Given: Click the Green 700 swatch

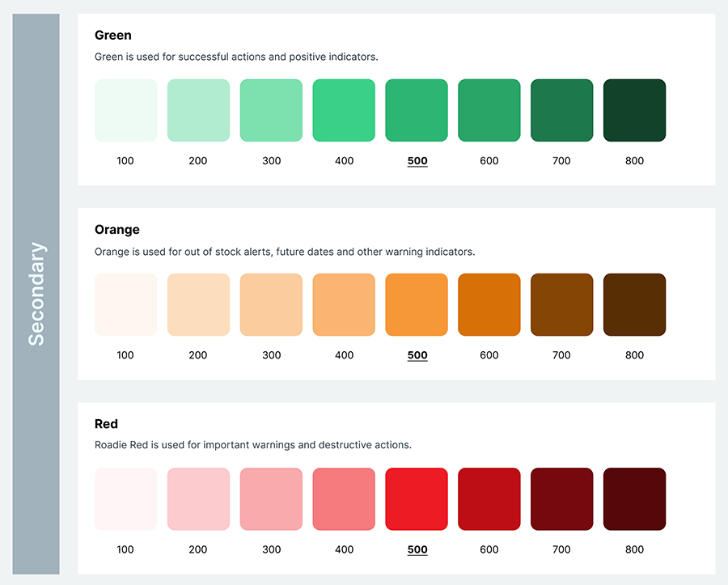Looking at the screenshot, I should [562, 110].
